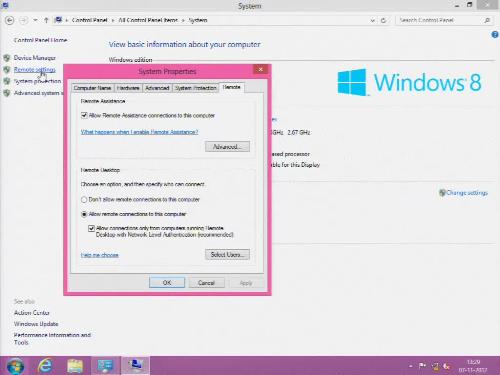Switch to the System Protection tab
This screenshot has width=500, height=375.
point(196,88)
